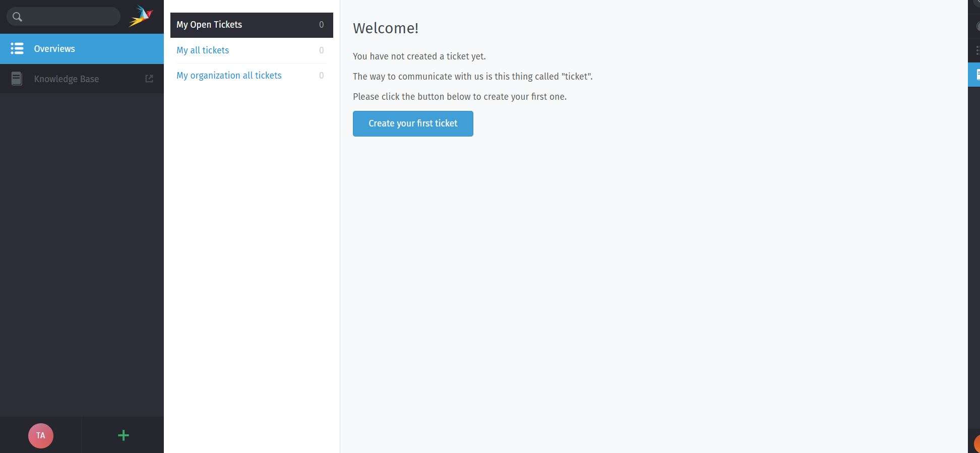Select the My Open Tickets overview
The height and width of the screenshot is (453, 980).
pos(209,25)
